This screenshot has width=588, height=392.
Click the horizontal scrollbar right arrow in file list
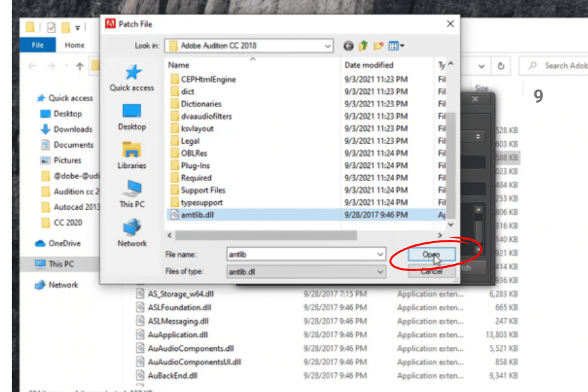[x=440, y=235]
